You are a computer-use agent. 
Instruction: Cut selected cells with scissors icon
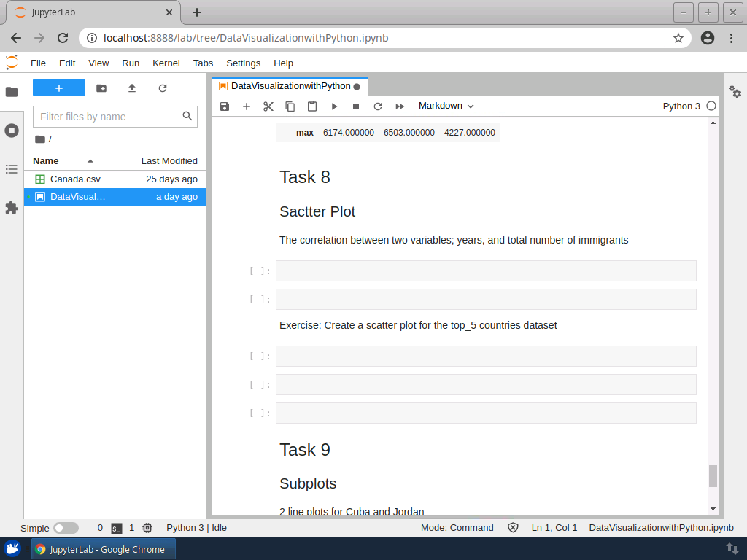pos(268,106)
